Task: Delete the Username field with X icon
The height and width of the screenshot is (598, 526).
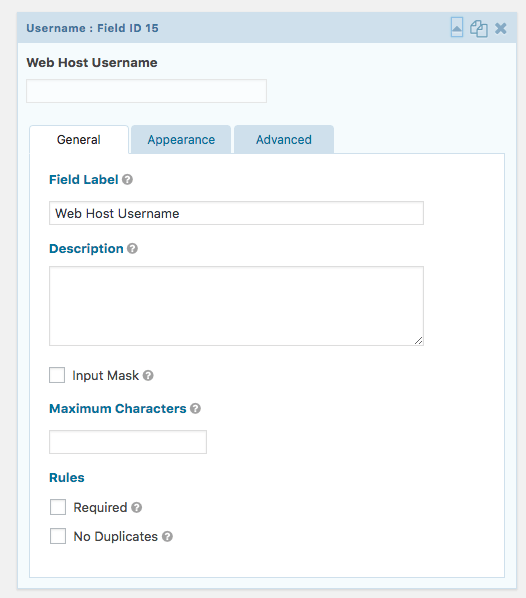Action: coord(501,28)
